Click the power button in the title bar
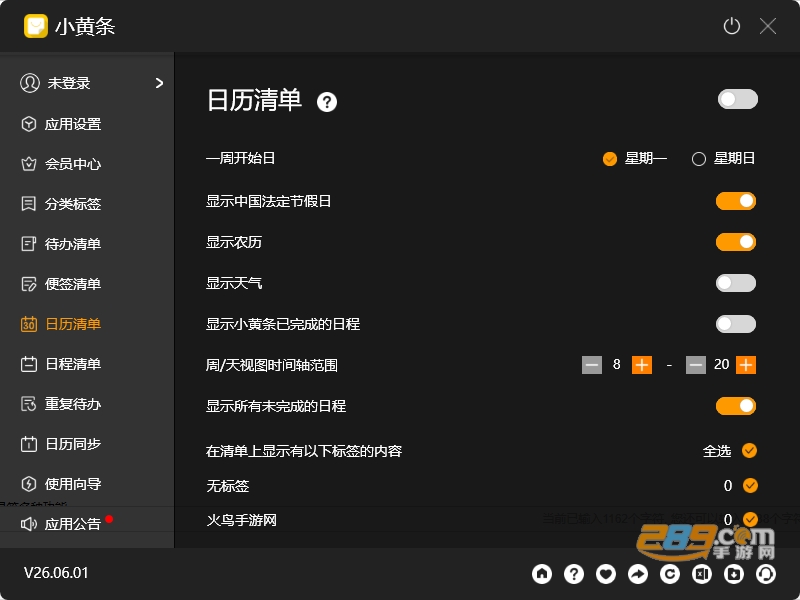 [x=732, y=26]
